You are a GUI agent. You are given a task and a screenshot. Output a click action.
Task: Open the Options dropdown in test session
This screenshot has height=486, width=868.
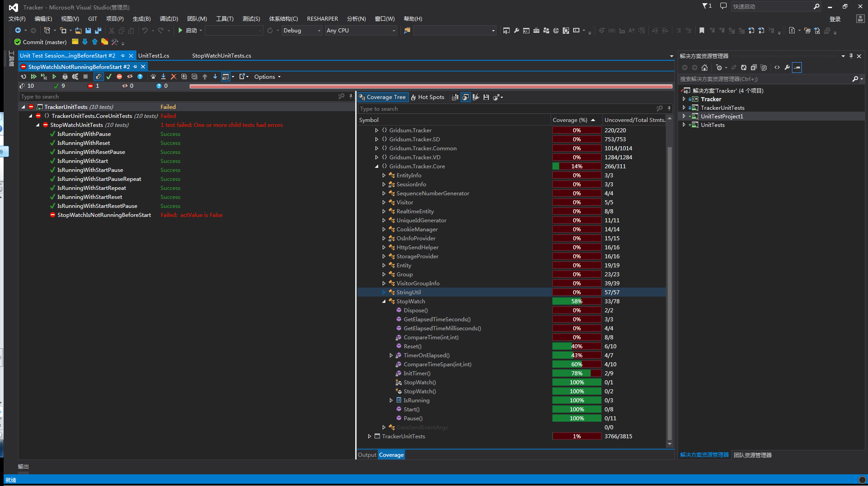pos(267,77)
